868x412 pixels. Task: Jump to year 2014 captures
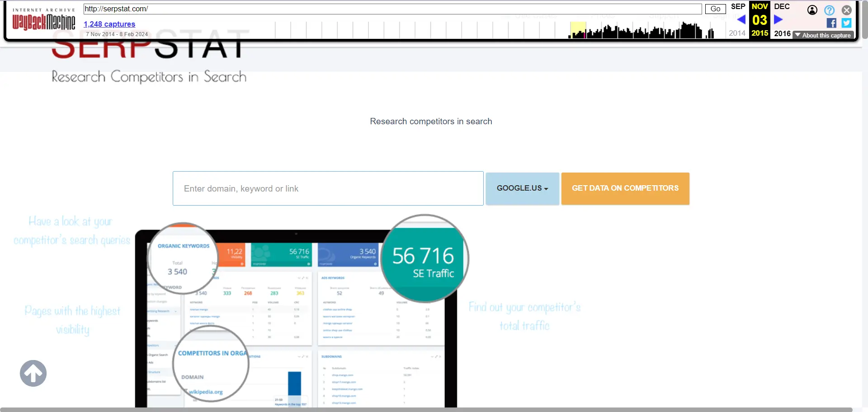[x=737, y=33]
